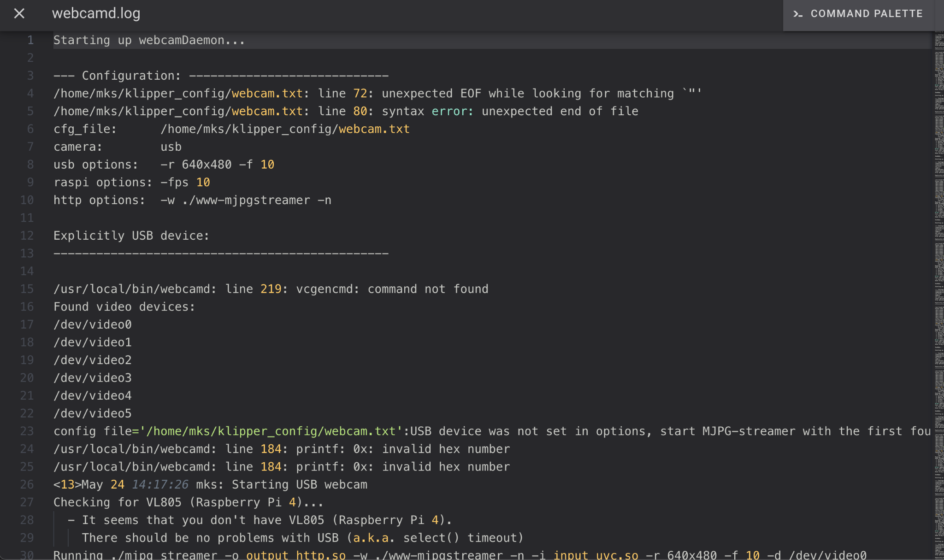
Task: Click the /dev/video0 device entry
Action: tap(93, 324)
